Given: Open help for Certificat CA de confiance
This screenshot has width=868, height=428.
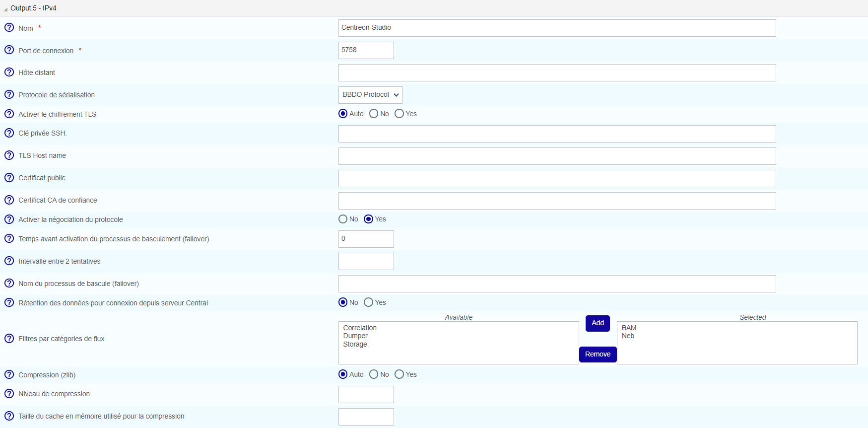Looking at the screenshot, I should pyautogui.click(x=9, y=200).
